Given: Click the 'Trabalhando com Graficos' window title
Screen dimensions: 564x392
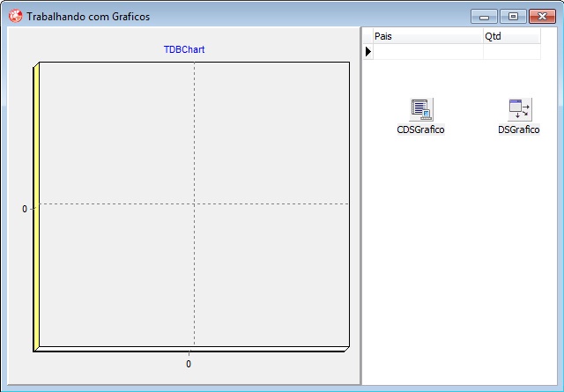Looking at the screenshot, I should (88, 16).
